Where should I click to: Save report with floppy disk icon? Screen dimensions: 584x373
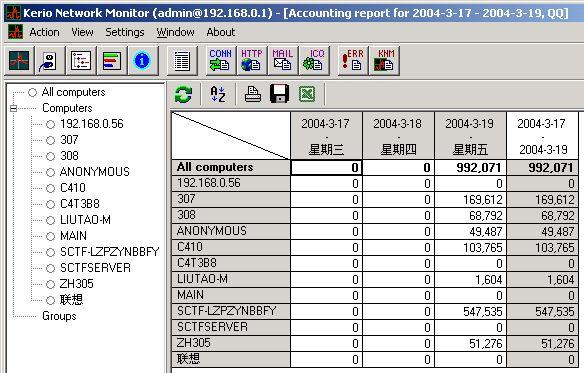click(x=279, y=94)
